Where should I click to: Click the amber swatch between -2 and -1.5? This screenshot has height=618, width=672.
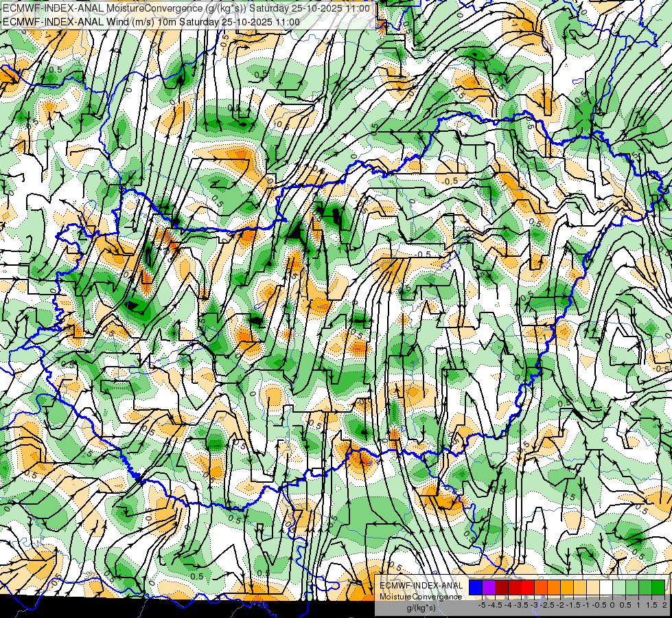pos(567,588)
